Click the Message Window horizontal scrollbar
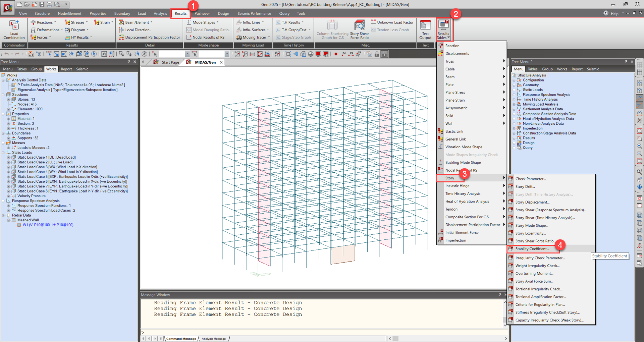The width and height of the screenshot is (644, 342). click(x=448, y=339)
